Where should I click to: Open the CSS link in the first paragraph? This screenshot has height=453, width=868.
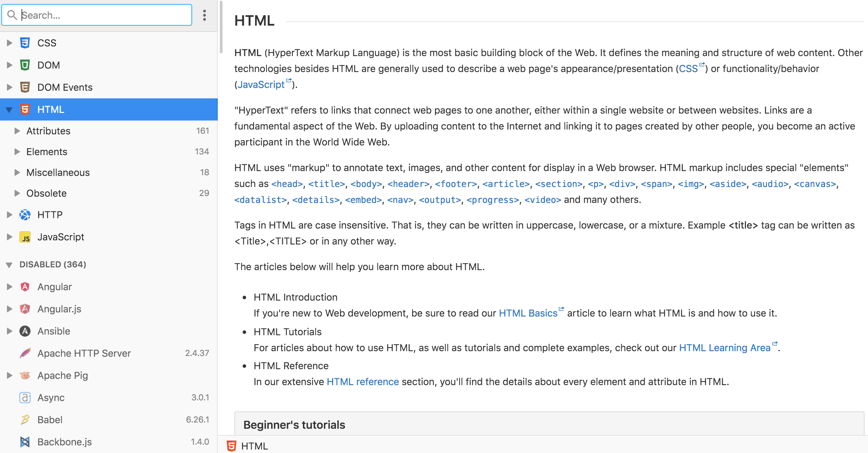coord(688,69)
